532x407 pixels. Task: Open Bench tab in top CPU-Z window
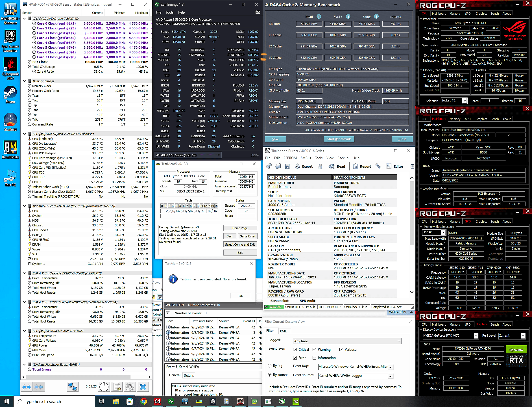point(494,14)
